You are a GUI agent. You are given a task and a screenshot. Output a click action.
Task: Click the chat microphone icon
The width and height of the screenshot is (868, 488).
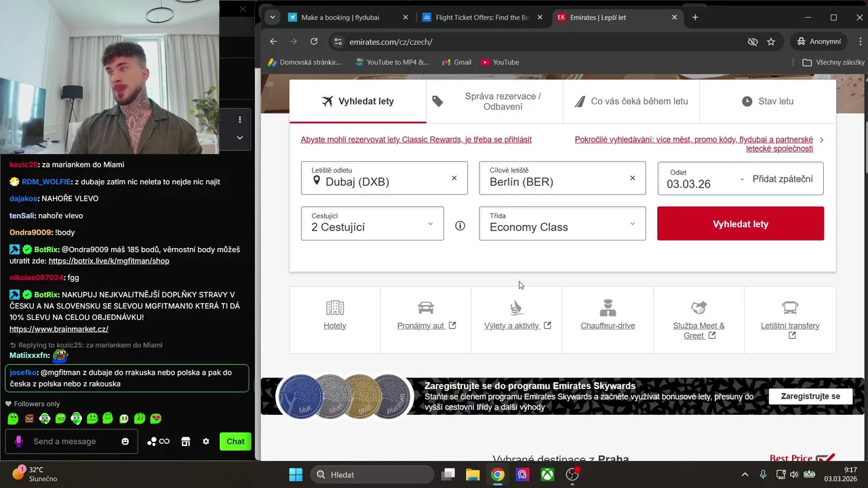(x=18, y=441)
